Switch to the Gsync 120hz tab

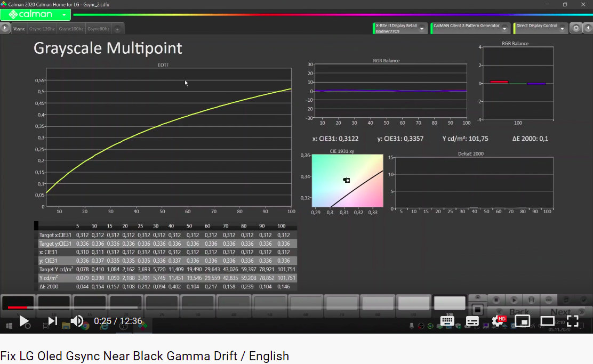point(42,28)
